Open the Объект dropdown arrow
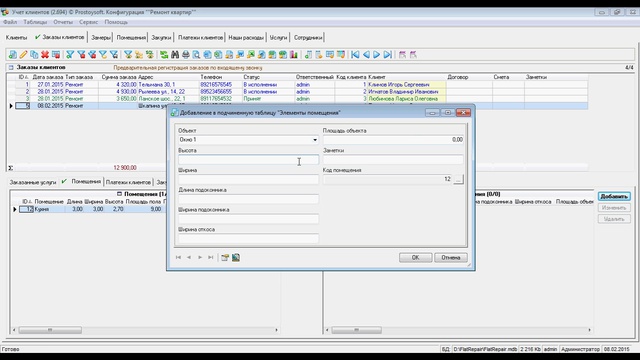The height and width of the screenshot is (360, 640). point(315,140)
